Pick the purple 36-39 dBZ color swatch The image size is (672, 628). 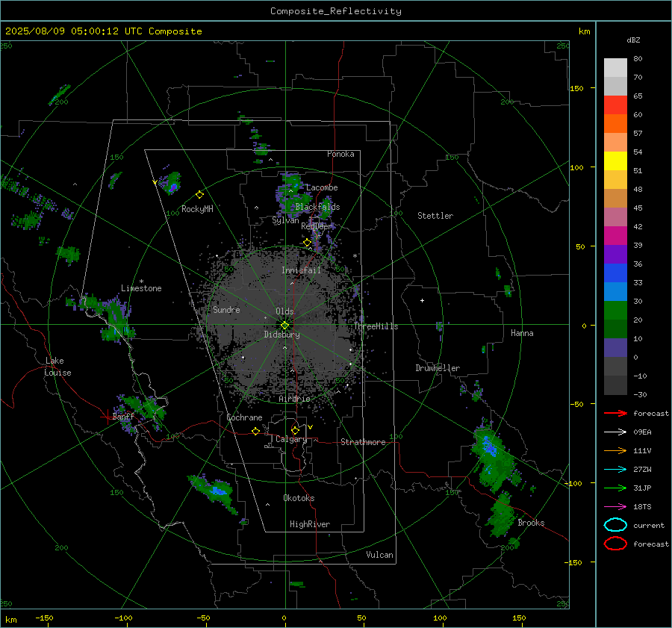coord(615,255)
